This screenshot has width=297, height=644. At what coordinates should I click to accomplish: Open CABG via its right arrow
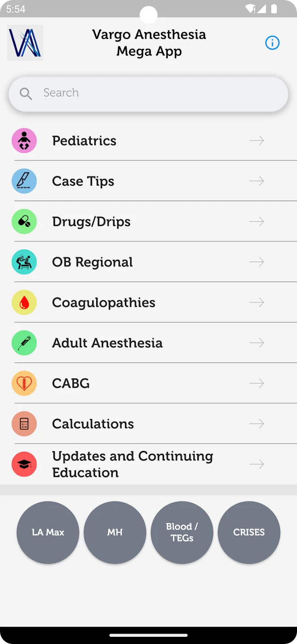pos(257,383)
